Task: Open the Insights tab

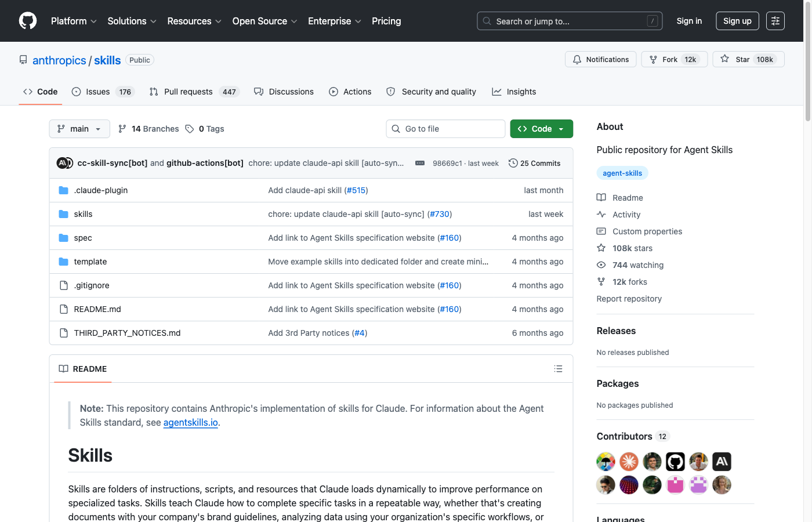Action: [514, 92]
